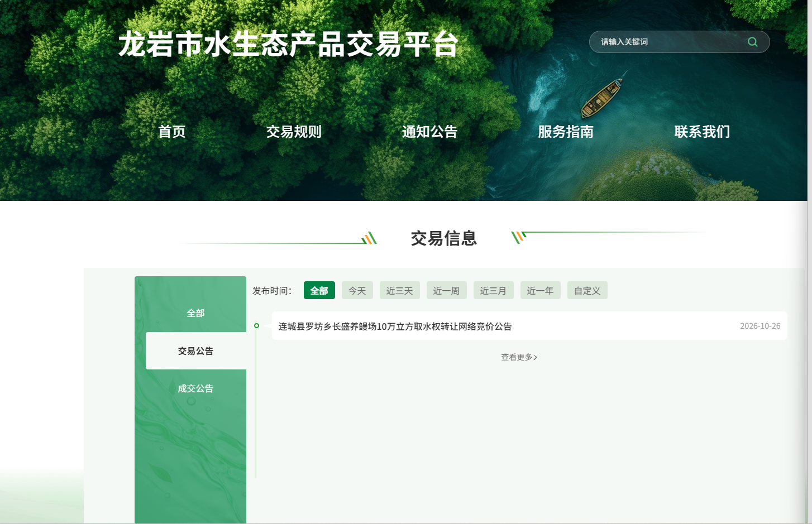Switch to the 成交公告 sidebar tab
Screen dimensions: 812x524
195,388
